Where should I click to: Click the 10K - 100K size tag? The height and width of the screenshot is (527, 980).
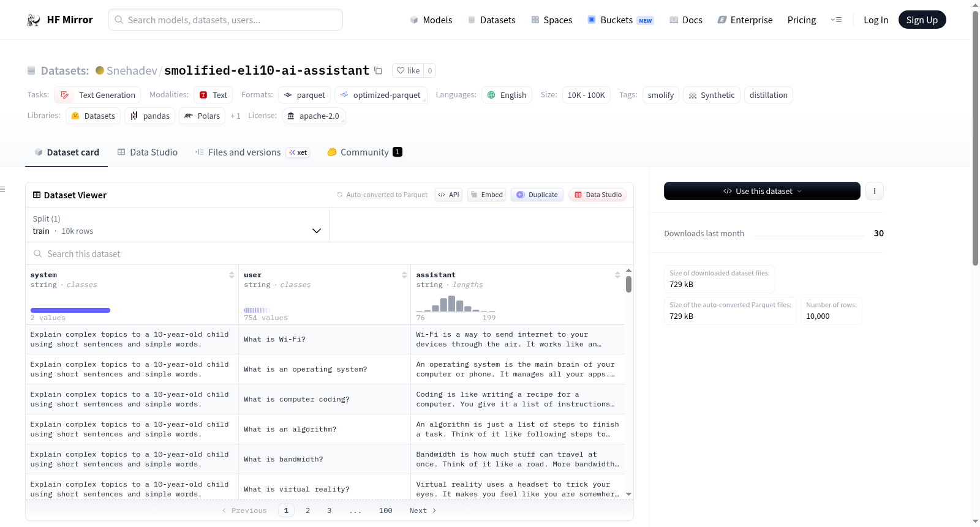tap(586, 95)
